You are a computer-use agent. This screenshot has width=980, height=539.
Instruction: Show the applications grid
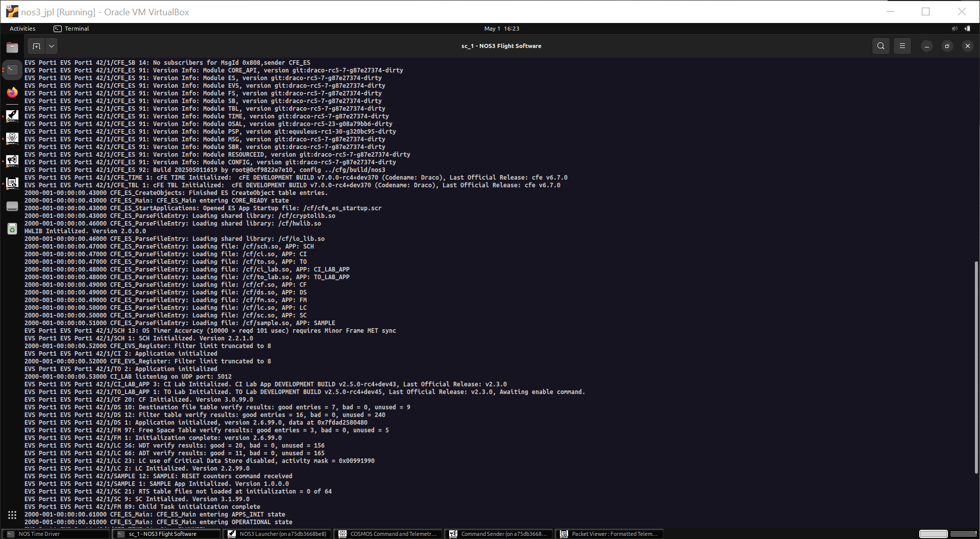coord(12,515)
